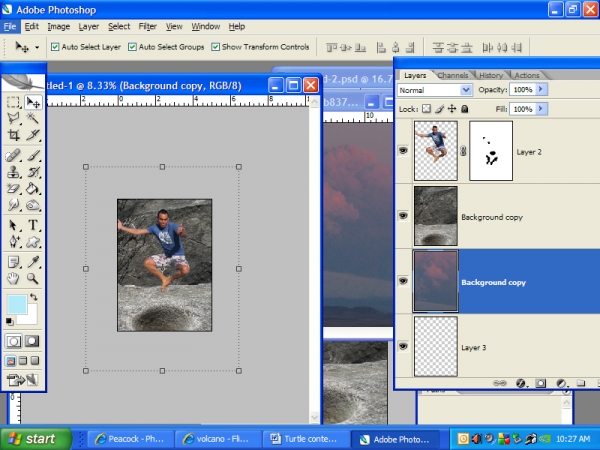Screen dimensions: 600x450
Task: Select the Eyedropper tool
Action: click(x=33, y=262)
